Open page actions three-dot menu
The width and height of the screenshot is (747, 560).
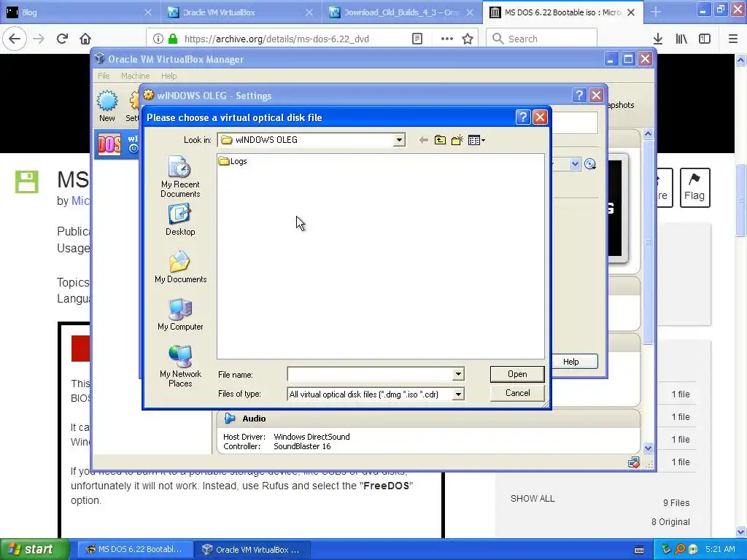pyautogui.click(x=447, y=39)
